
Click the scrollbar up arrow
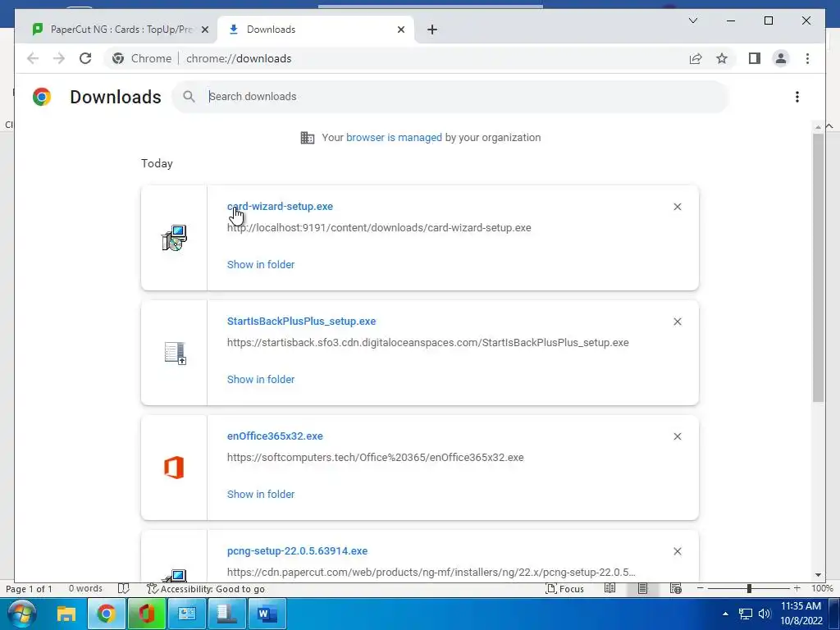tap(818, 127)
